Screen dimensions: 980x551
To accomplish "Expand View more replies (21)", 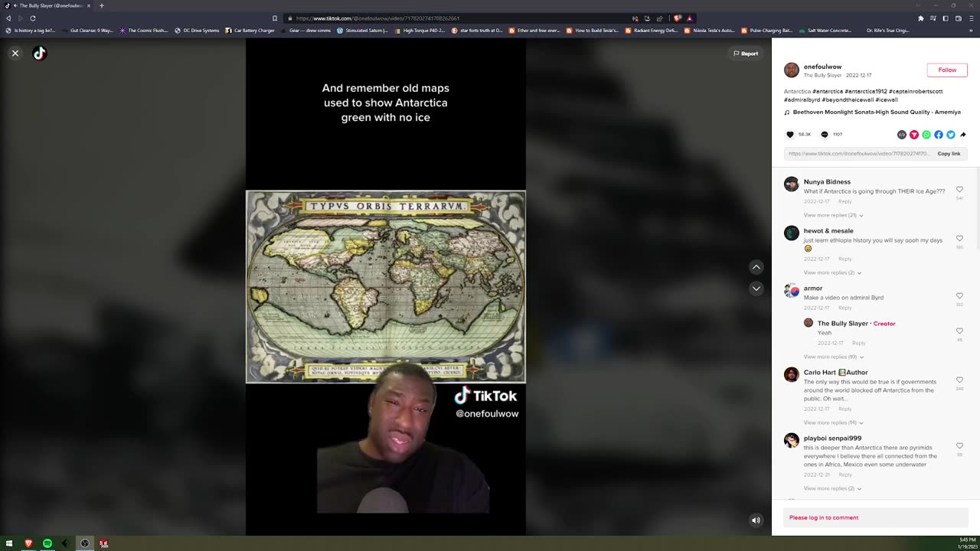I will tap(833, 215).
